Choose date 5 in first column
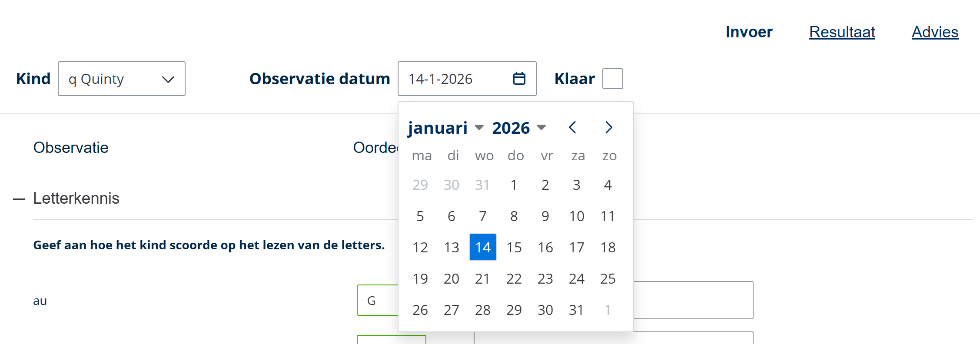Screen dimensions: 980x344 pyautogui.click(x=420, y=216)
